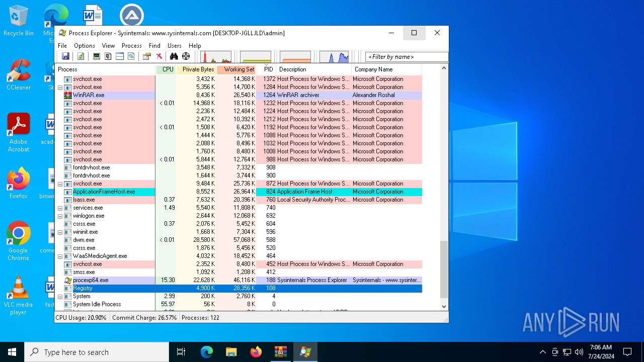Open the Windows Start menu
Viewport: 644px width, 362px height.
(12, 352)
